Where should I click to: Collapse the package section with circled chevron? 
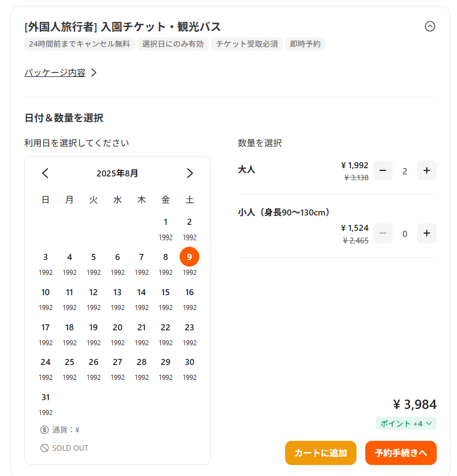click(430, 26)
